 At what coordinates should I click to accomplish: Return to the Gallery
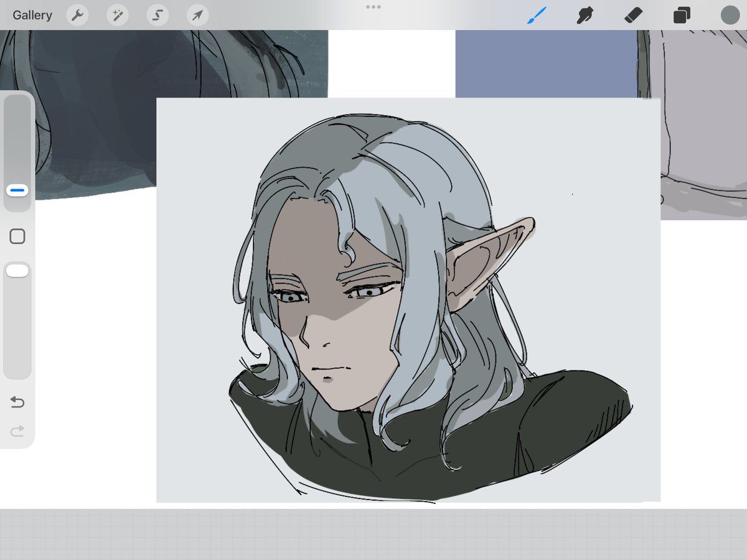[x=32, y=15]
